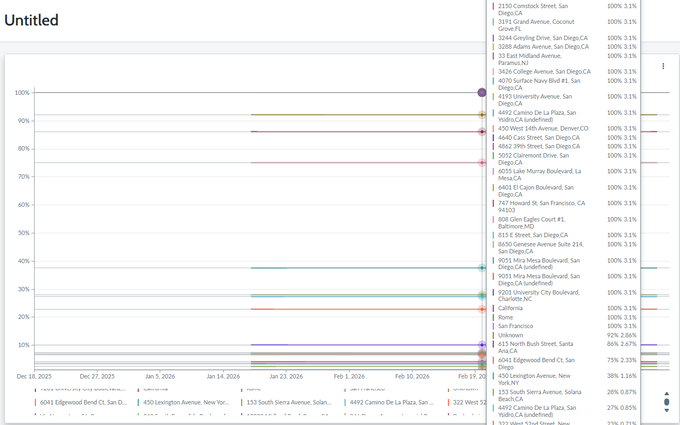Click tooltip row 815 E Street, San Diego
The width and height of the screenshot is (680, 425).
click(565, 235)
